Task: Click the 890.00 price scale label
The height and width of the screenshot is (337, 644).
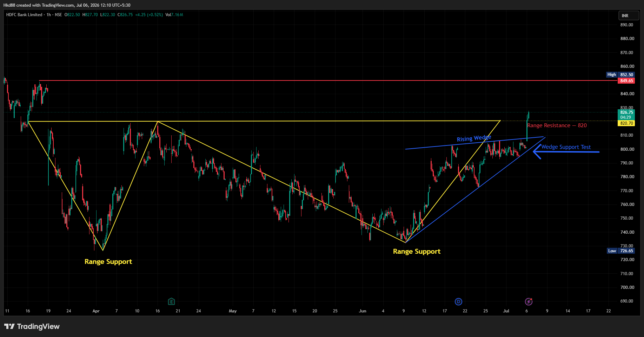Action: pyautogui.click(x=626, y=25)
